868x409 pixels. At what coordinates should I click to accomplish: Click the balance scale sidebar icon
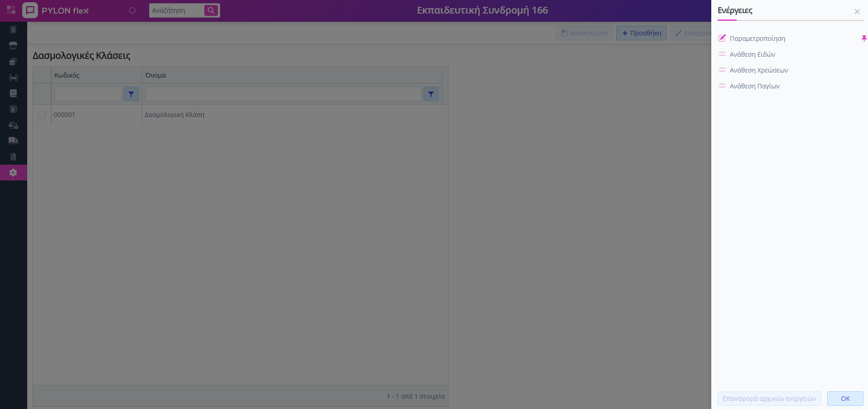point(13,125)
